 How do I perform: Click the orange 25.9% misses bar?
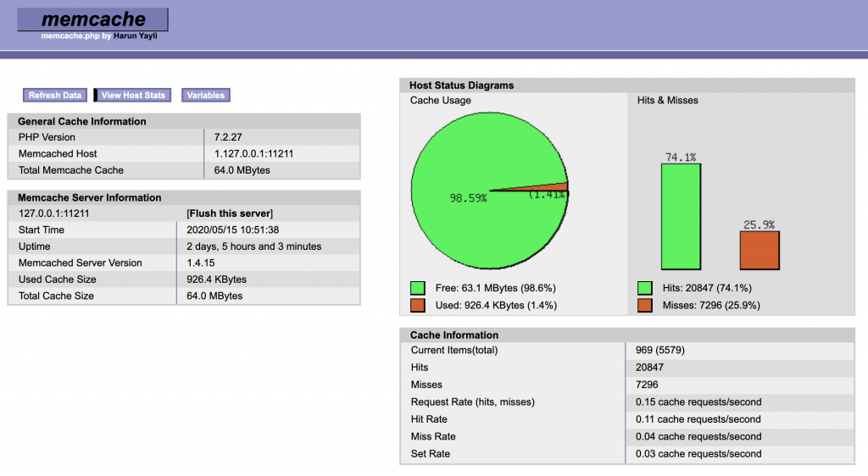click(x=759, y=251)
